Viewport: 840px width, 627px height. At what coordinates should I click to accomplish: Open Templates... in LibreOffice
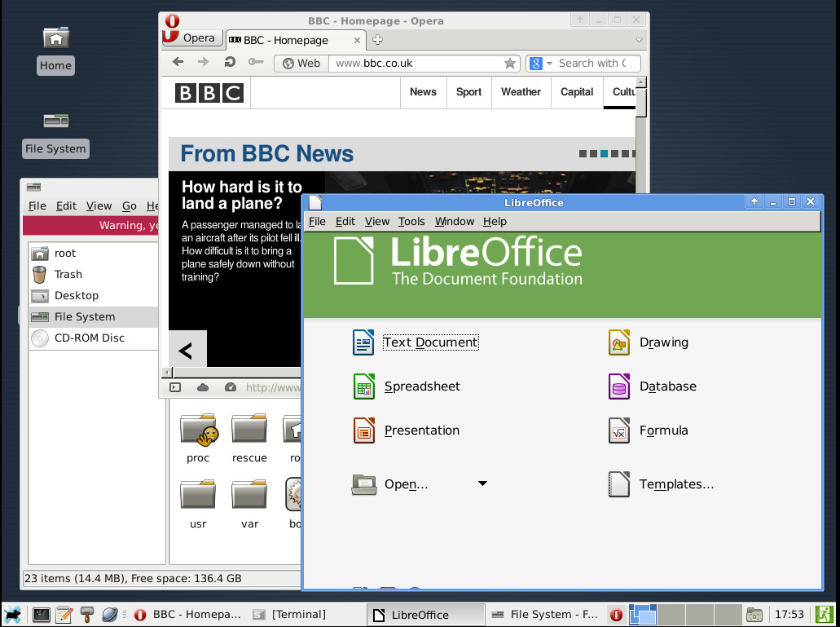(661, 484)
